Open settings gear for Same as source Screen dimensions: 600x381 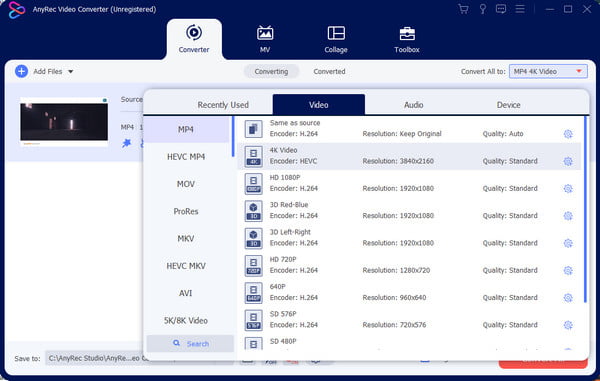[x=568, y=134]
